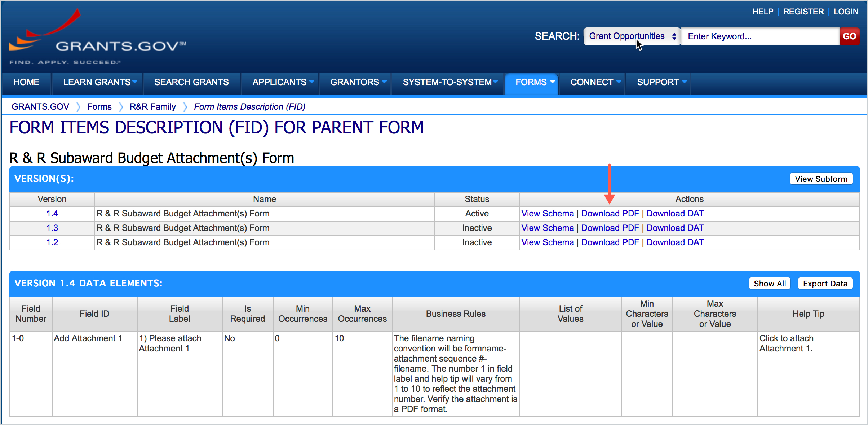This screenshot has height=425, width=868.
Task: Click the Help Tip column header
Action: click(809, 314)
